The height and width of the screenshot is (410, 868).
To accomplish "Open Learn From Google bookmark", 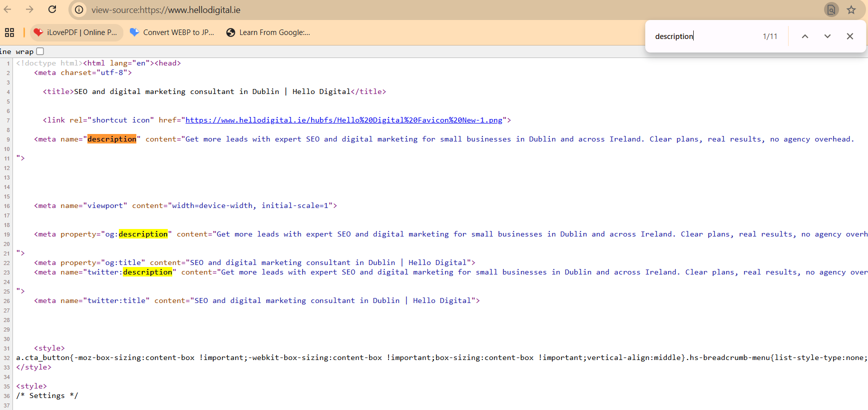I will [268, 32].
